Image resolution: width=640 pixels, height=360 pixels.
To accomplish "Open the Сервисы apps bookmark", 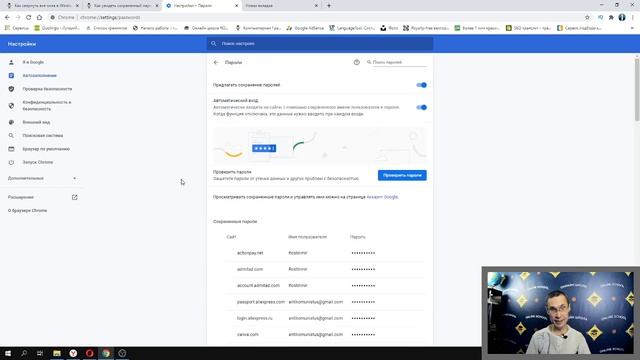I will [17, 28].
